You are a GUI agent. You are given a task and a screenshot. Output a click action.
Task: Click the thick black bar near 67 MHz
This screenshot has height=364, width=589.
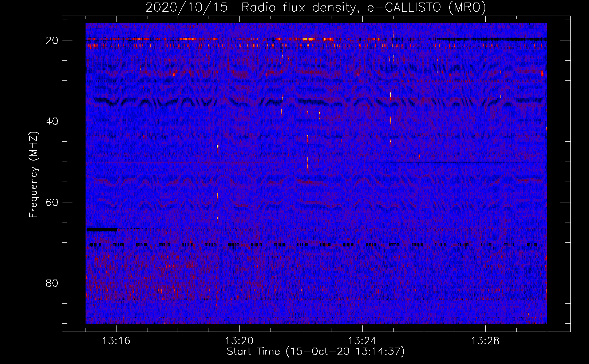[102, 229]
